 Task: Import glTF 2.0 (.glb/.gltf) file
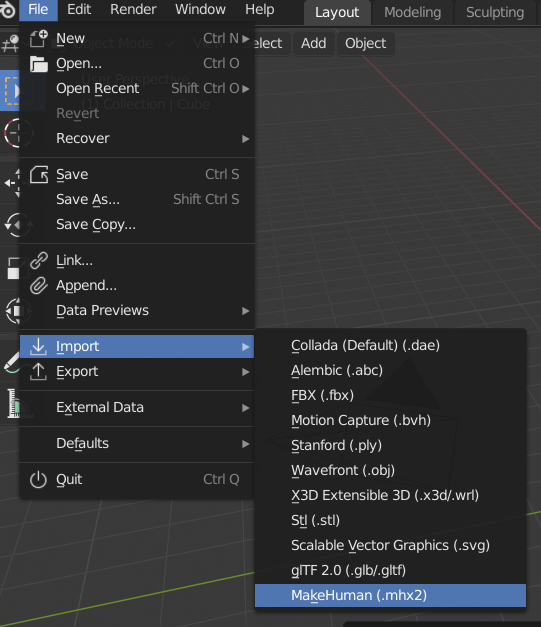pyautogui.click(x=390, y=570)
